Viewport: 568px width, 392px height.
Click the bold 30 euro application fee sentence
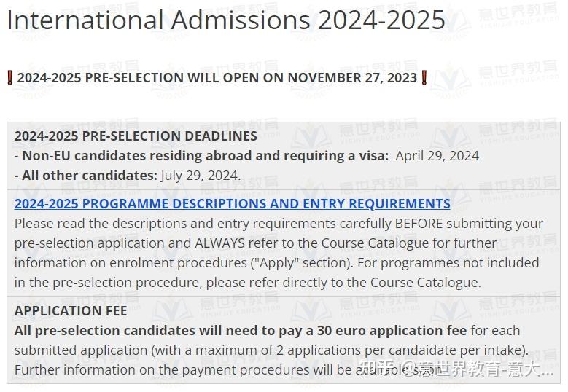coord(241,331)
